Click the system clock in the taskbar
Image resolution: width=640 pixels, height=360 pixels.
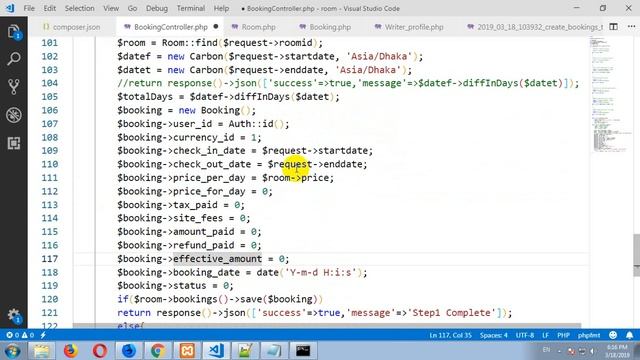pos(618,351)
